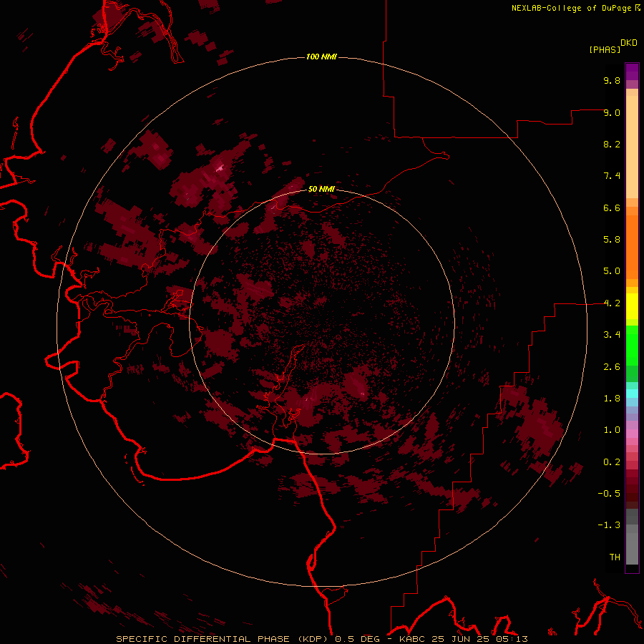
Task: Click the DKD legend unit label
Action: [629, 42]
